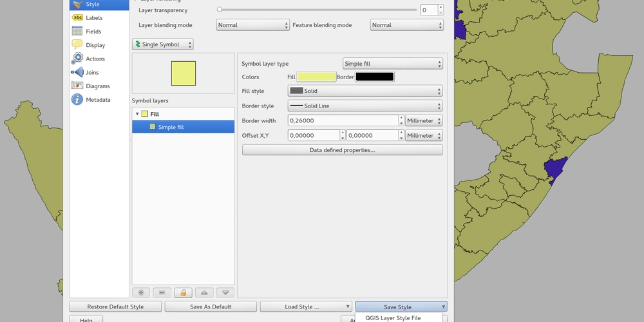
Task: Open the Fill style Solid dropdown
Action: [x=365, y=91]
